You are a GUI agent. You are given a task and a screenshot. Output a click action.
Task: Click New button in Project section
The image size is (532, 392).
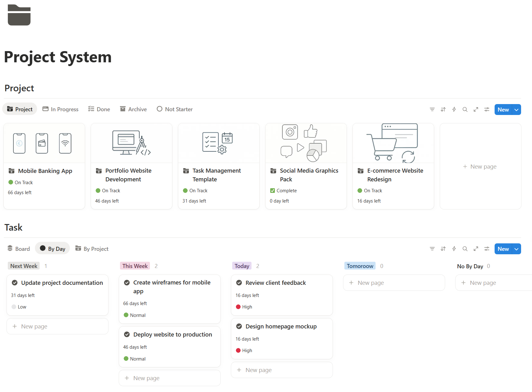503,109
